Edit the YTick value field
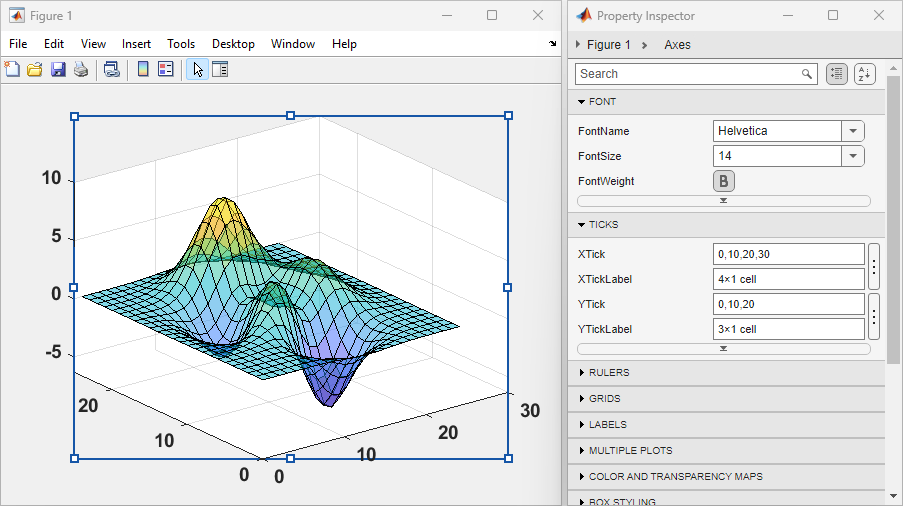Screen dimensions: 903x506 point(788,305)
